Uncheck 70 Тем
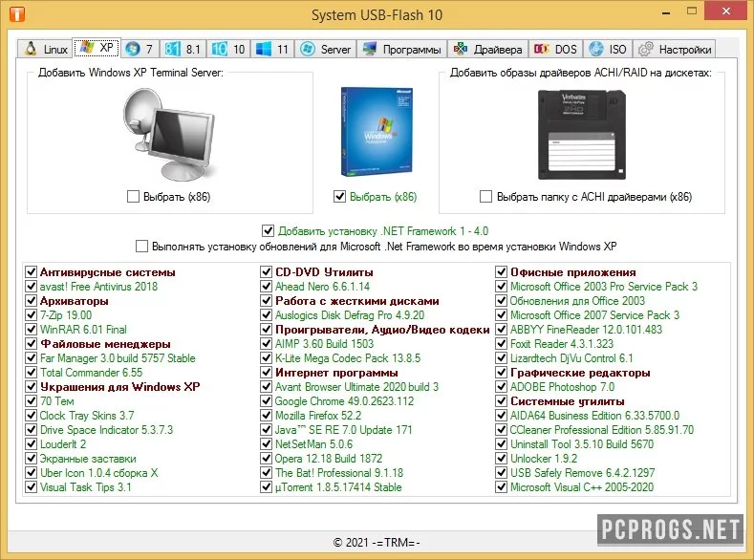Screen dimensions: 754x560 point(32,401)
